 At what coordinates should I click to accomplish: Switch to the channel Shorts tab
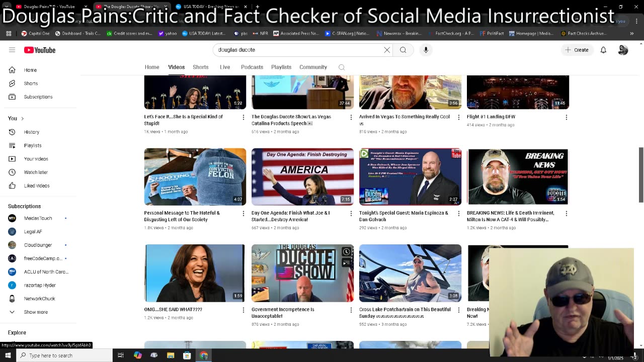click(x=200, y=67)
